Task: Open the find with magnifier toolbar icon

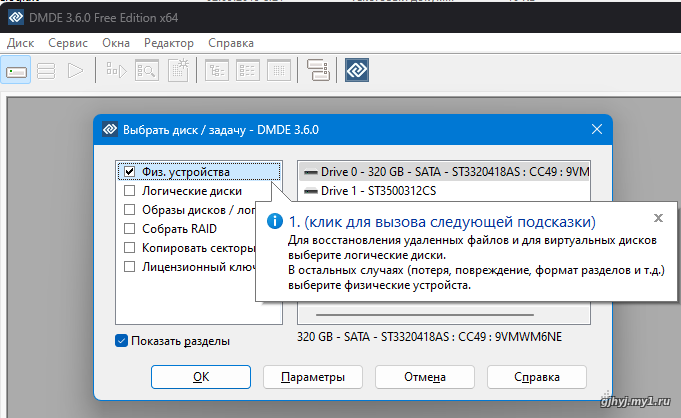Action: (147, 70)
